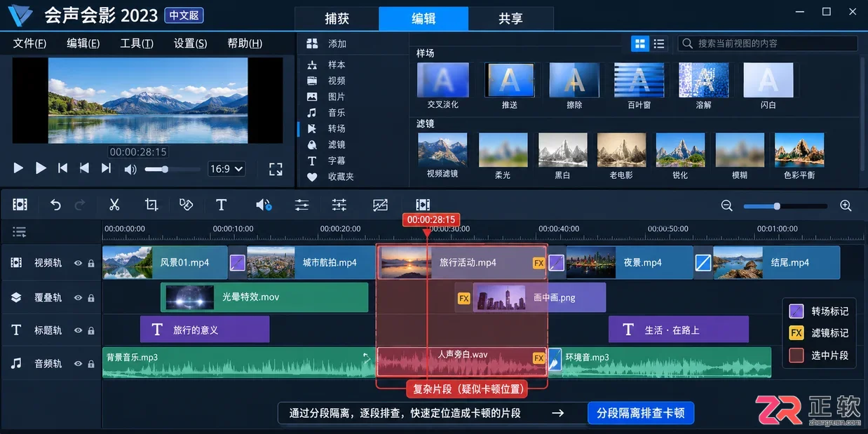Screen dimensions: 868x434
Task: Click the search box 搜索当前视图的内容
Action: pyautogui.click(x=768, y=43)
